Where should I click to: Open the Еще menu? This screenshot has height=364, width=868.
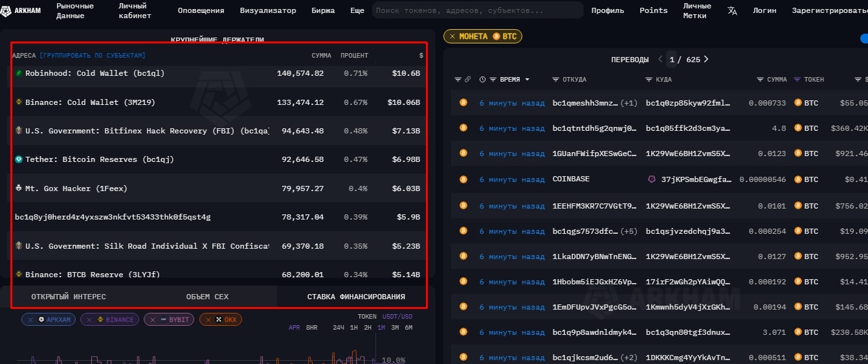357,10
